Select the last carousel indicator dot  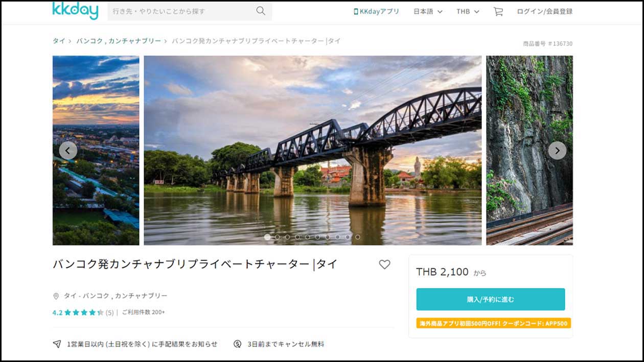coord(358,237)
